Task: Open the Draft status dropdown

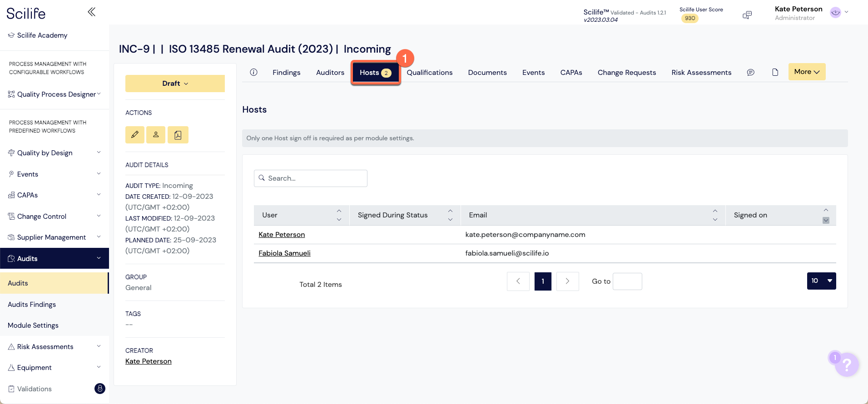Action: pyautogui.click(x=175, y=84)
